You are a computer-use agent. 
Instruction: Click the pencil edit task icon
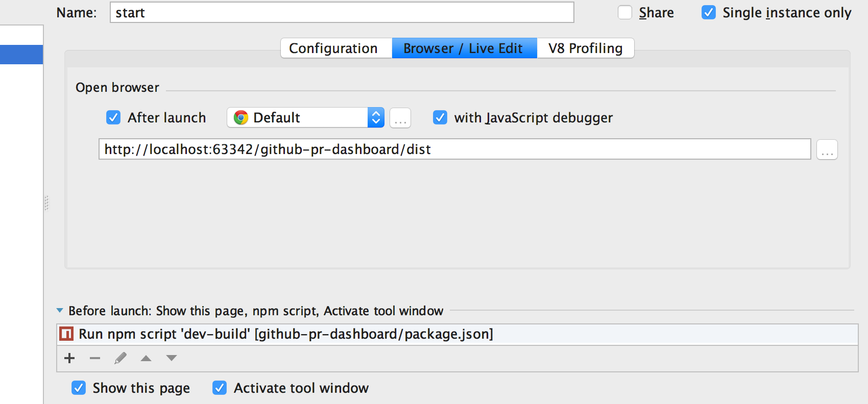pyautogui.click(x=120, y=358)
